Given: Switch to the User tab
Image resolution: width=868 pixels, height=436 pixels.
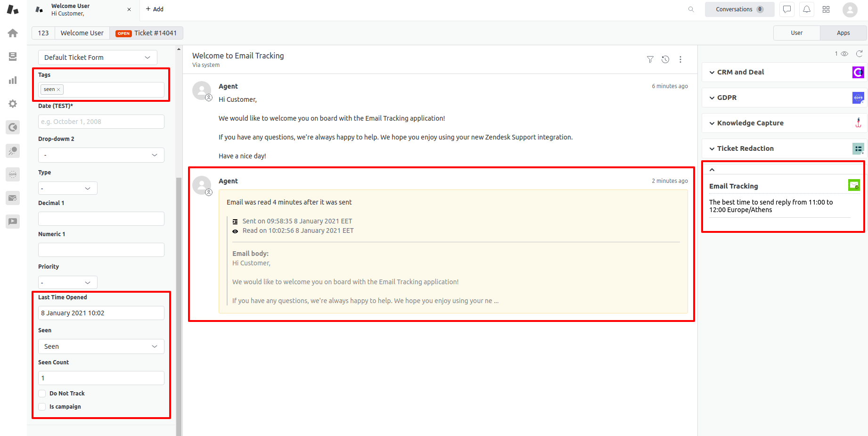Looking at the screenshot, I should click(x=796, y=33).
